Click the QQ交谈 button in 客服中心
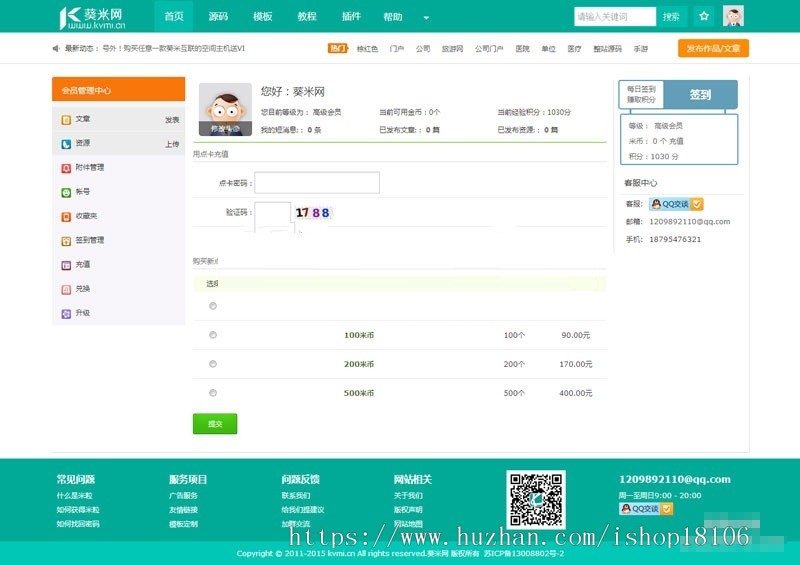This screenshot has width=800, height=565. [677, 204]
